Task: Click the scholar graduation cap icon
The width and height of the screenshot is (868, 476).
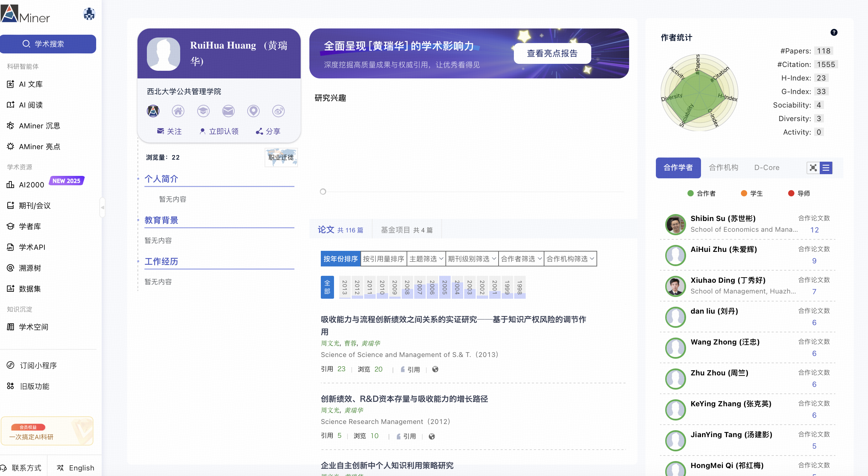Action: pyautogui.click(x=203, y=111)
